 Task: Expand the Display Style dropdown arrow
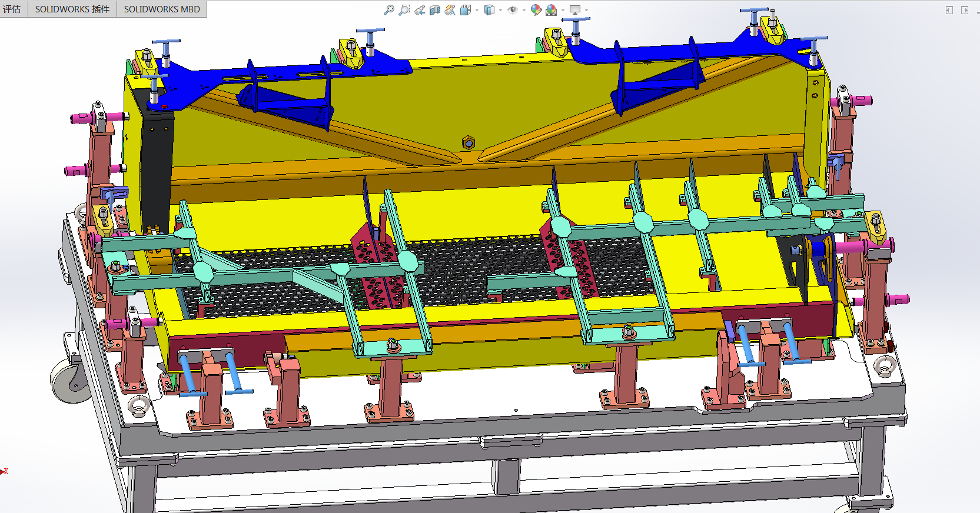pyautogui.click(x=500, y=10)
